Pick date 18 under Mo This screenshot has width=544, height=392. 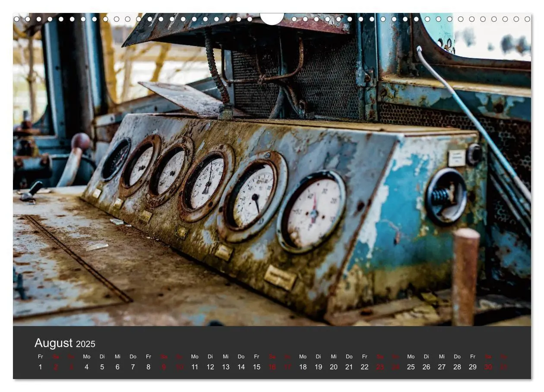point(303,367)
